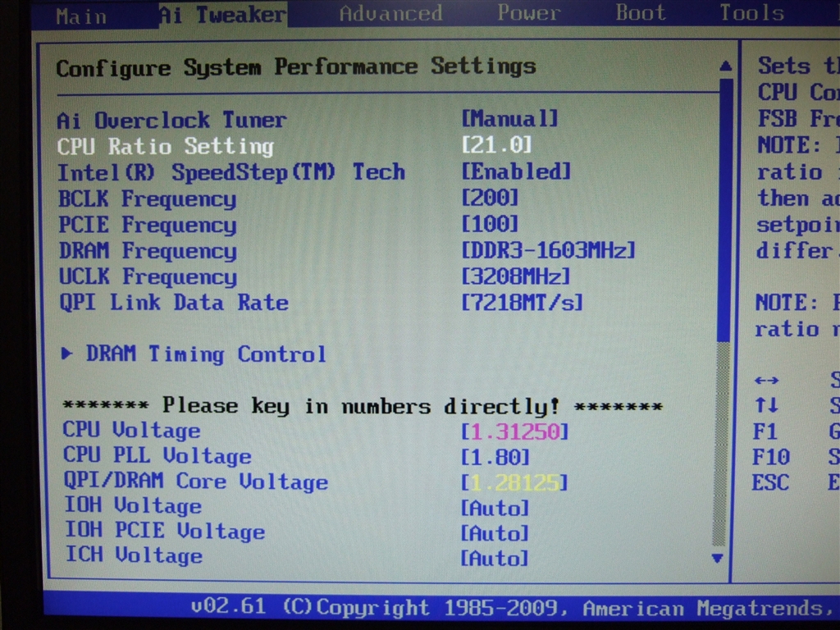The width and height of the screenshot is (840, 630).
Task: Select the IOH Voltage label
Action: coord(134,505)
